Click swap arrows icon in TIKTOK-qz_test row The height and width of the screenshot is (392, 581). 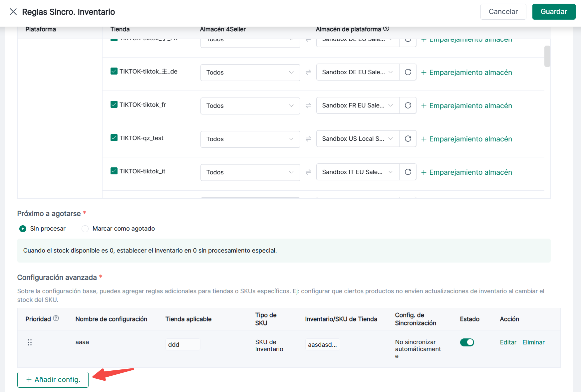coord(308,139)
